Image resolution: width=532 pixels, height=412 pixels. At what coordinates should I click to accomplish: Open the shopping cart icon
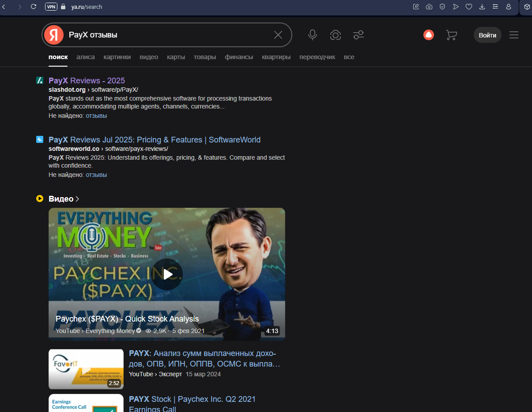(451, 35)
